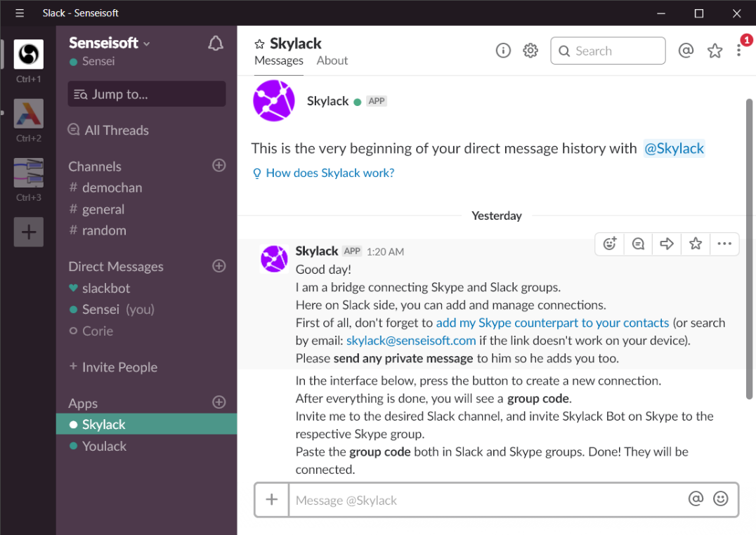This screenshot has width=756, height=535.
Task: Start a new direct message plus icon
Action: 219,265
